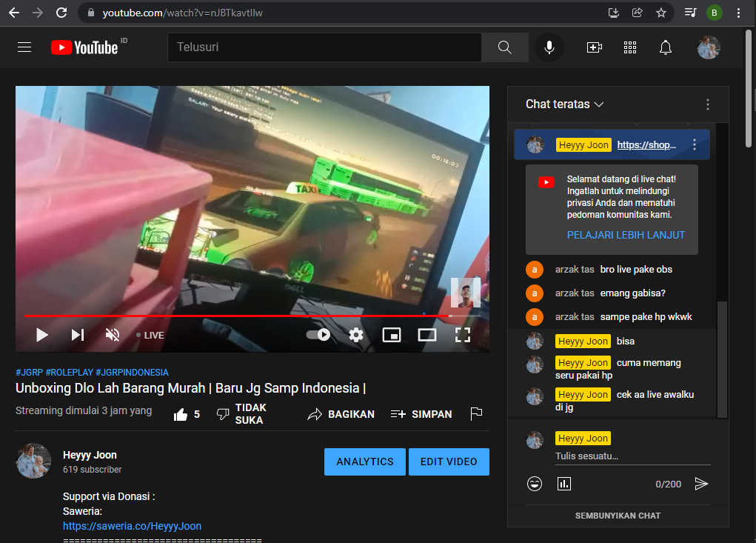Click the address bar URL
The width and height of the screenshot is (756, 543).
[182, 13]
